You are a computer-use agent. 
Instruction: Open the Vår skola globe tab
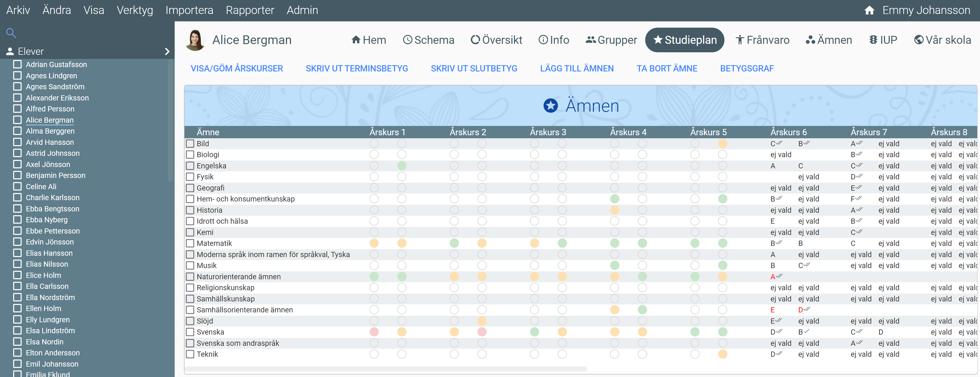pyautogui.click(x=942, y=40)
